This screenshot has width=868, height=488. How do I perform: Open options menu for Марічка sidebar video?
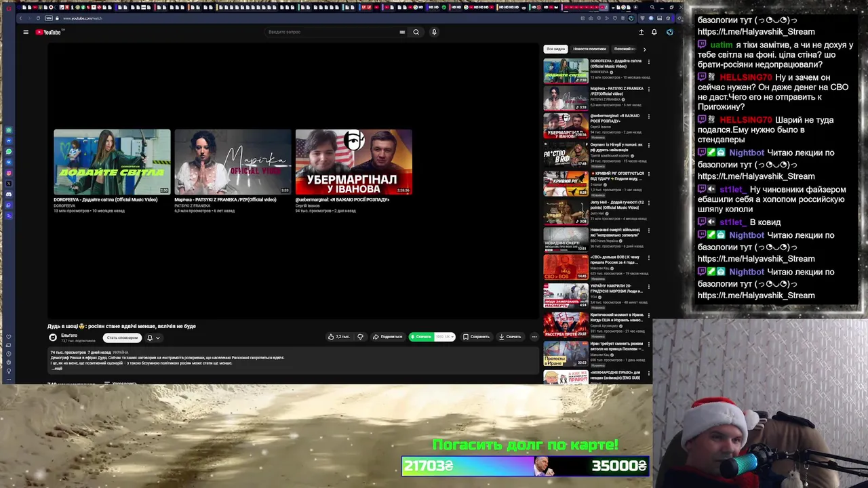[x=649, y=89]
